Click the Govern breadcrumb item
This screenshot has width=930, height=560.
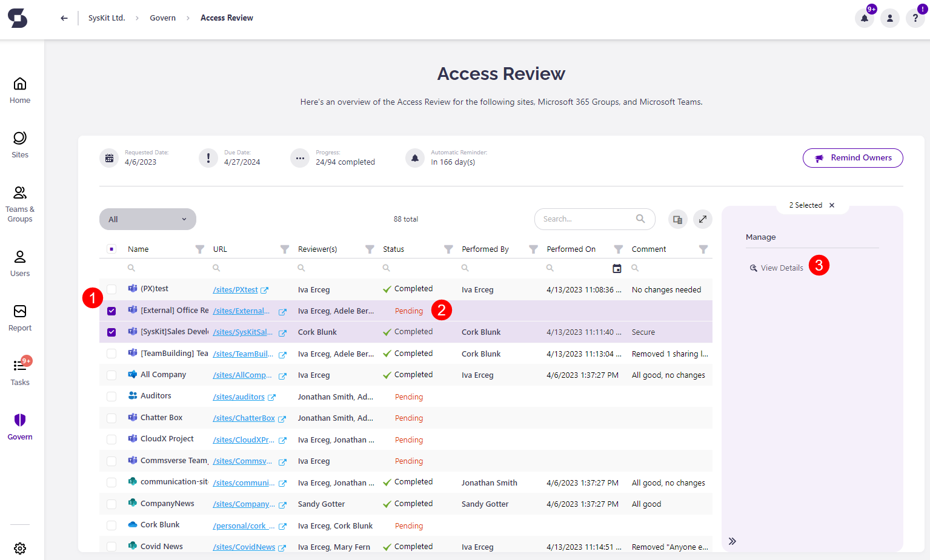pos(162,18)
